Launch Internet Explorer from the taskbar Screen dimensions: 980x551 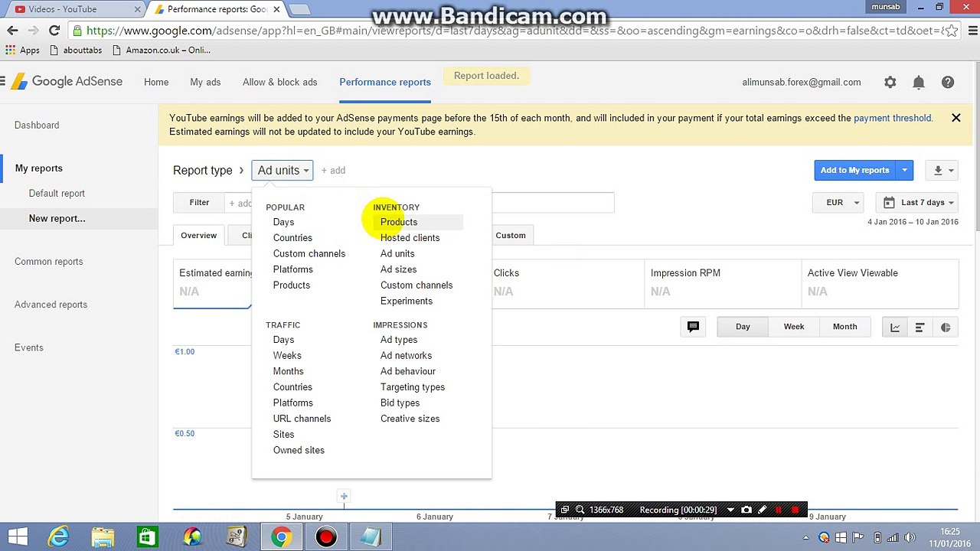tap(58, 537)
